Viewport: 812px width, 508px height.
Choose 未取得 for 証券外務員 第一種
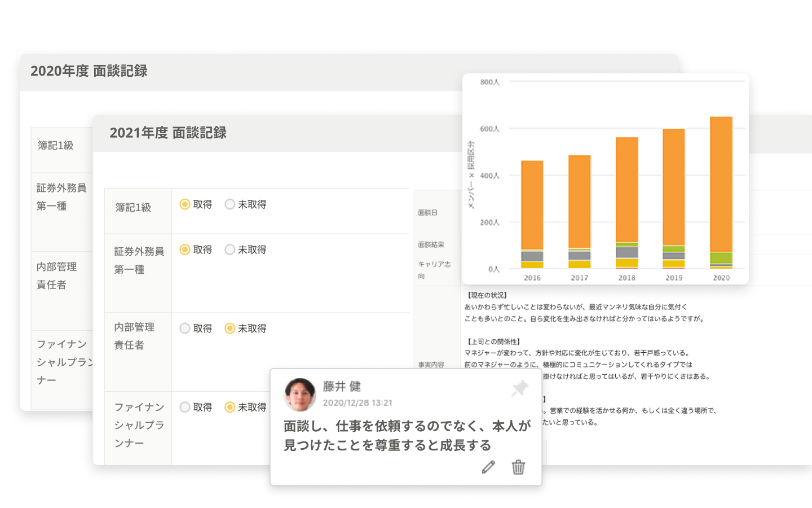pos(230,249)
